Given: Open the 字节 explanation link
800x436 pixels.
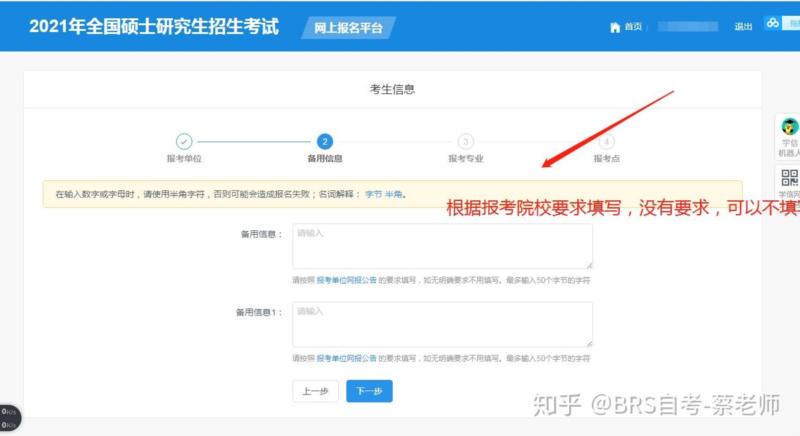Looking at the screenshot, I should pyautogui.click(x=373, y=194).
